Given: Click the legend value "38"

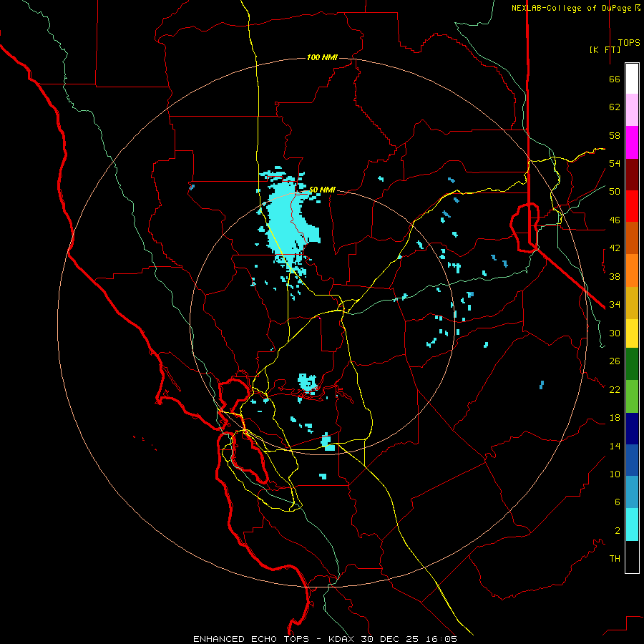Looking at the screenshot, I should tap(615, 276).
